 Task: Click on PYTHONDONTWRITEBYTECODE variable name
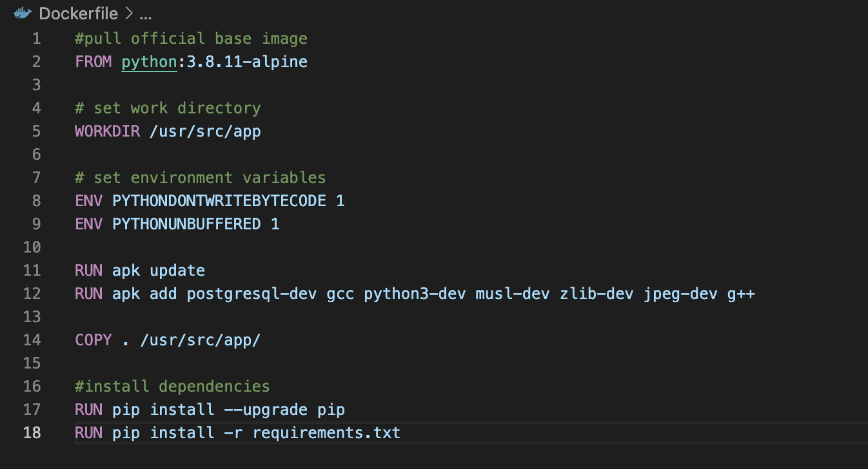point(219,201)
